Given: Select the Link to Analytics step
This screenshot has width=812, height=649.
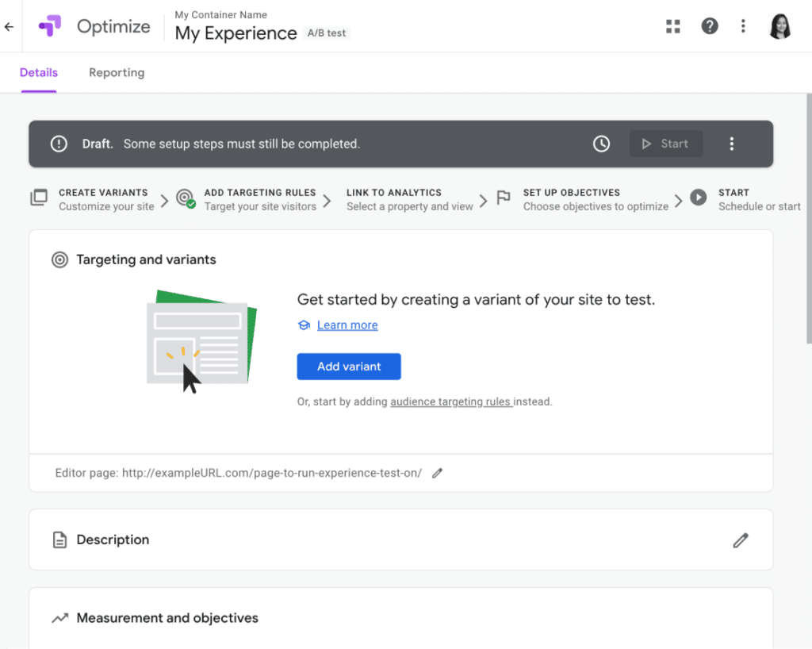Looking at the screenshot, I should pos(410,199).
